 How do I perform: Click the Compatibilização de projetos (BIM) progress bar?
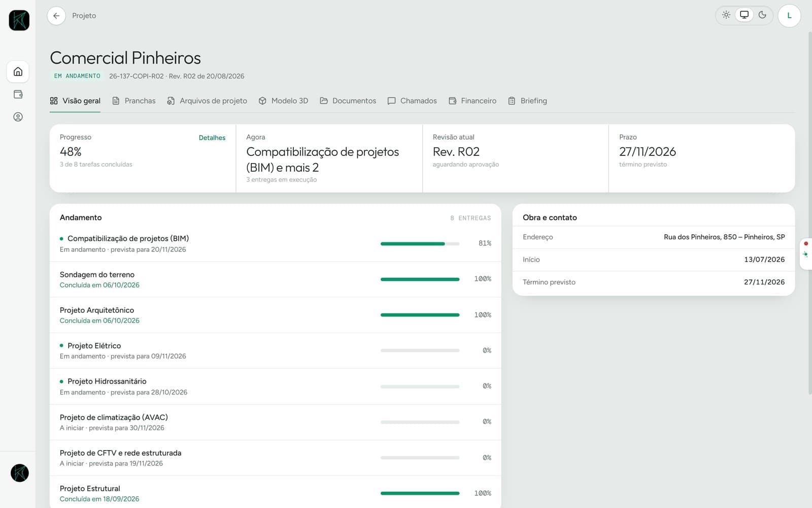[x=420, y=244]
